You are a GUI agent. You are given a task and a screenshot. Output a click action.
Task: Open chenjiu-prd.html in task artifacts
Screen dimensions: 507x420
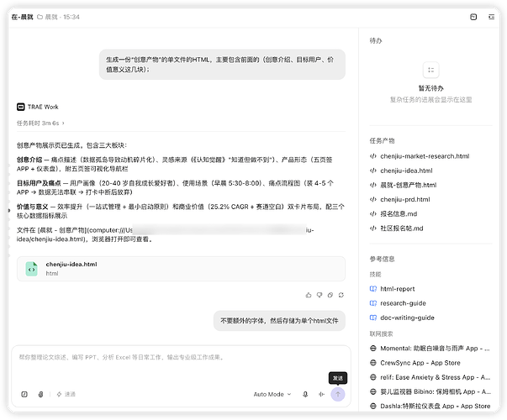(400, 200)
